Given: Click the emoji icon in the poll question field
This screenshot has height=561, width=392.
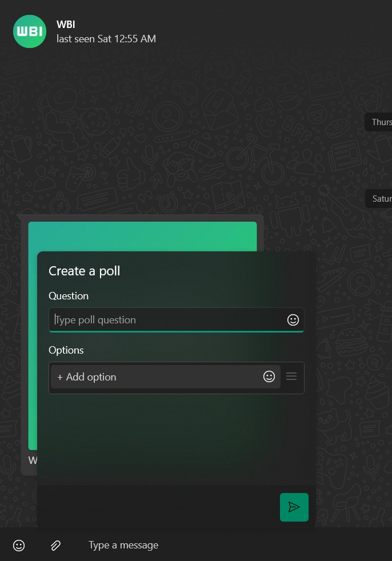Looking at the screenshot, I should [293, 320].
